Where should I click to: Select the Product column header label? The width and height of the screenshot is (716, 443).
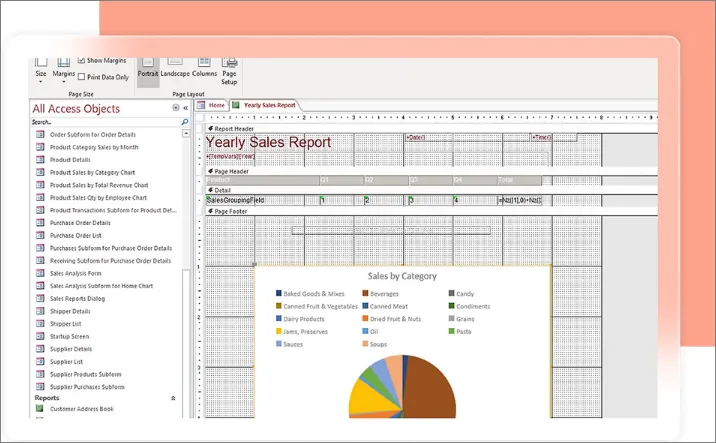pos(262,180)
